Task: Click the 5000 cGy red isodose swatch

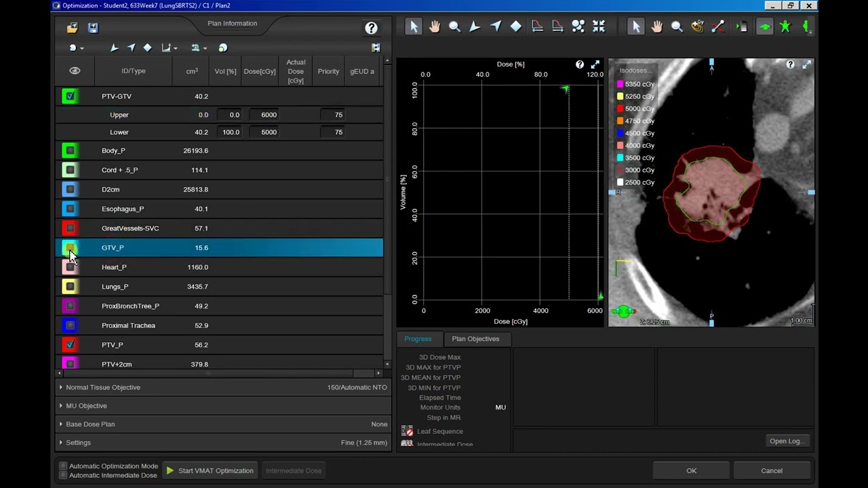Action: [620, 108]
